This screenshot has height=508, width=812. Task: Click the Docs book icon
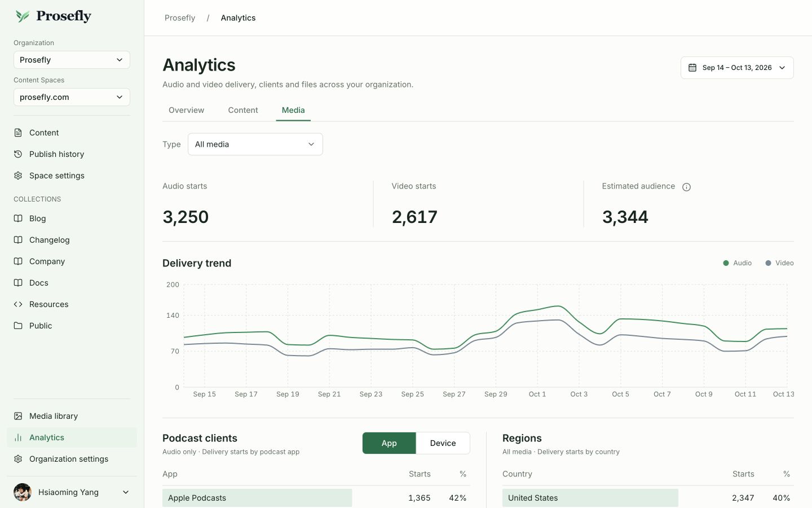(18, 283)
